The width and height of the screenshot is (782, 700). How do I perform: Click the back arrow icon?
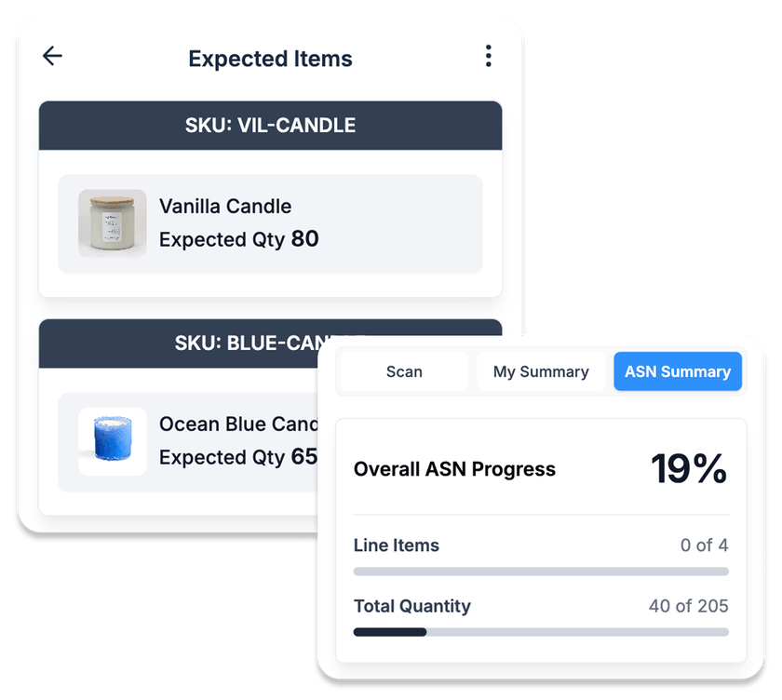click(52, 56)
